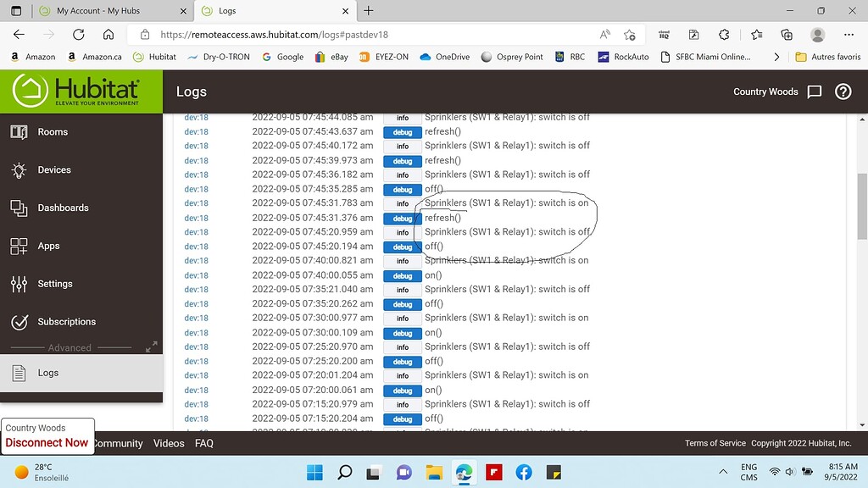Screen dimensions: 868x488
Task: Open the FAQ footer link
Action: pos(203,443)
